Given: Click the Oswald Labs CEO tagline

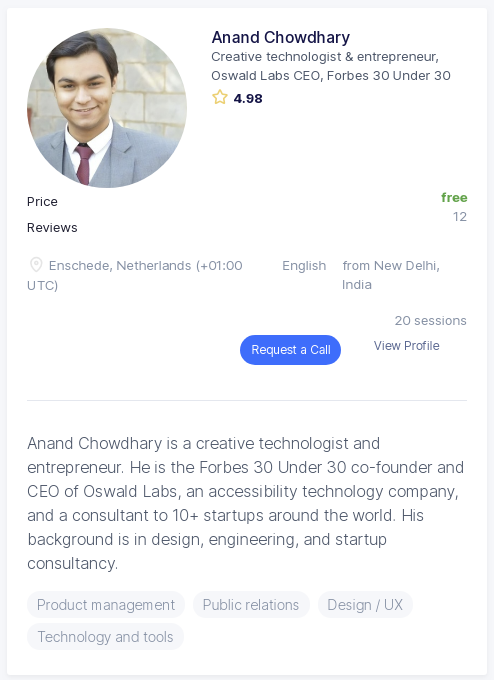Looking at the screenshot, I should pyautogui.click(x=331, y=66).
